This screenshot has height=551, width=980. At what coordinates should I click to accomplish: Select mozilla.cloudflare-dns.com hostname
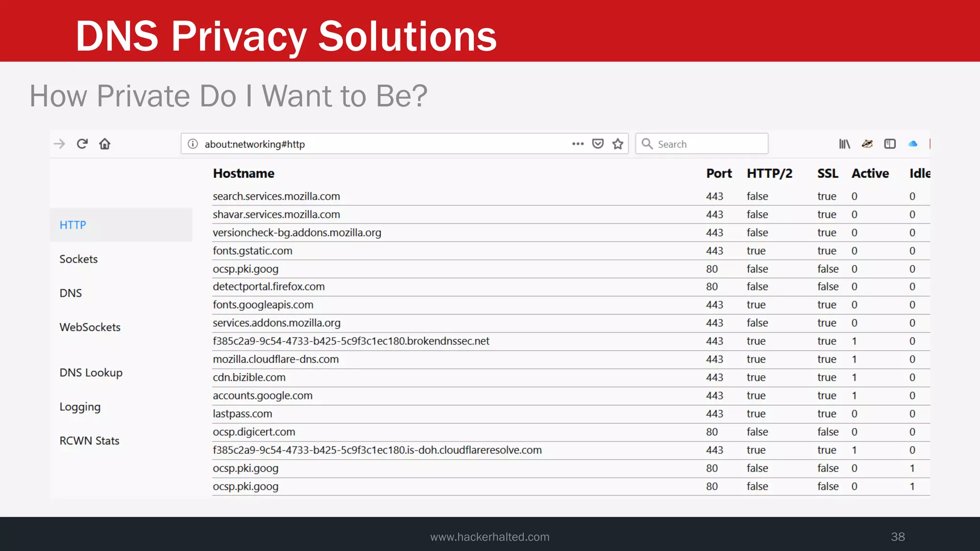tap(276, 359)
